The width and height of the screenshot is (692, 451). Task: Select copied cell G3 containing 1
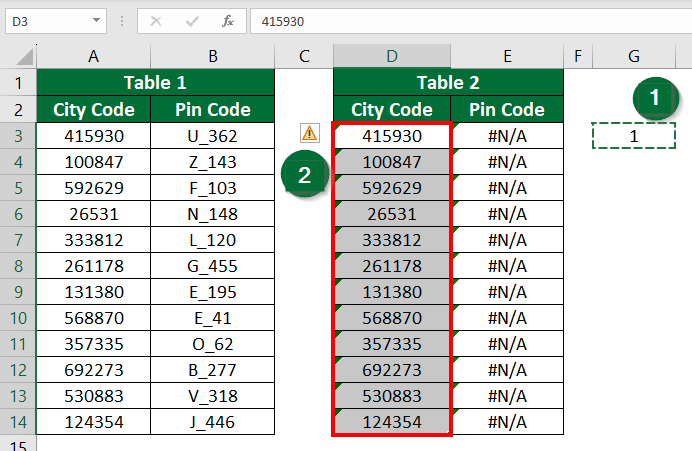(x=634, y=136)
